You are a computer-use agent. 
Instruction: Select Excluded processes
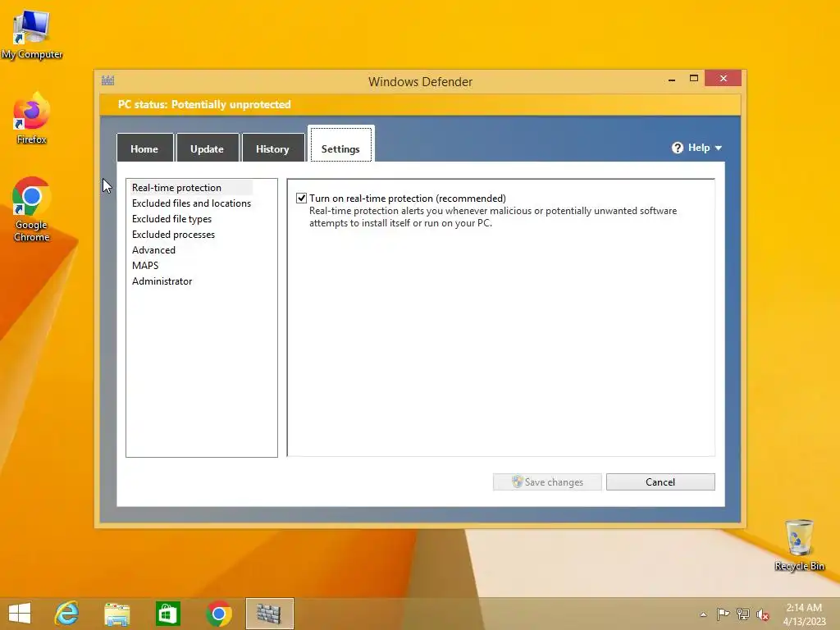[173, 234]
